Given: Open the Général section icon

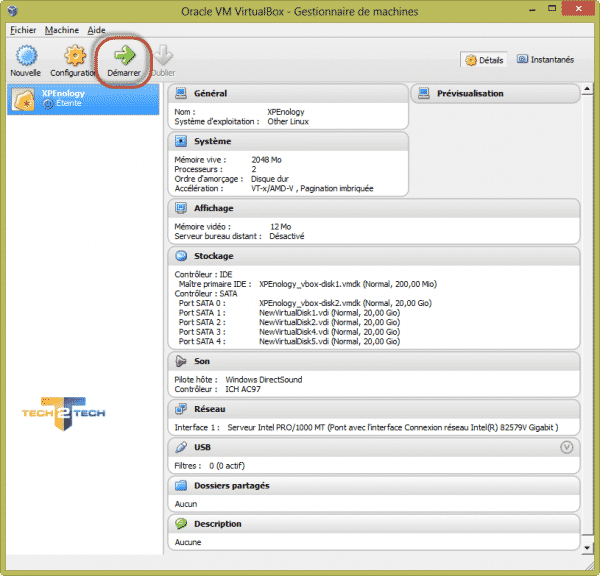Looking at the screenshot, I should click(x=181, y=93).
